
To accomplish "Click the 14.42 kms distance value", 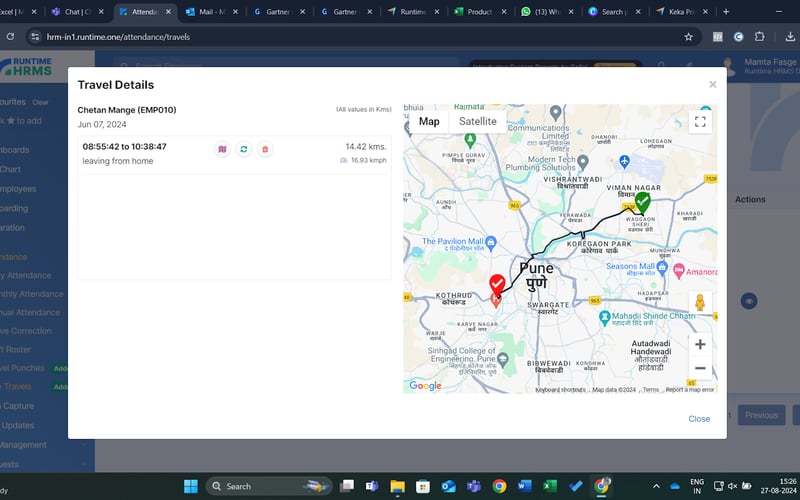I will [x=366, y=147].
